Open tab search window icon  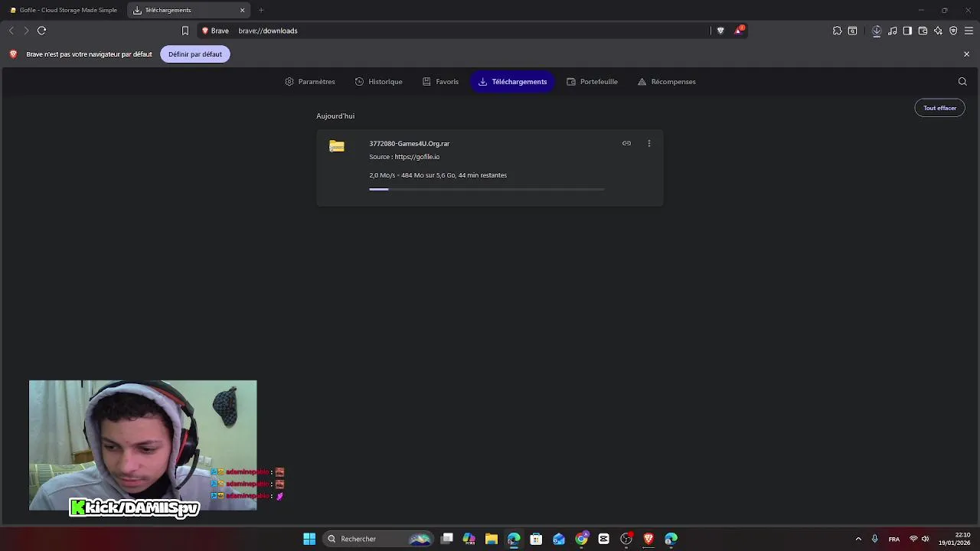(x=852, y=31)
